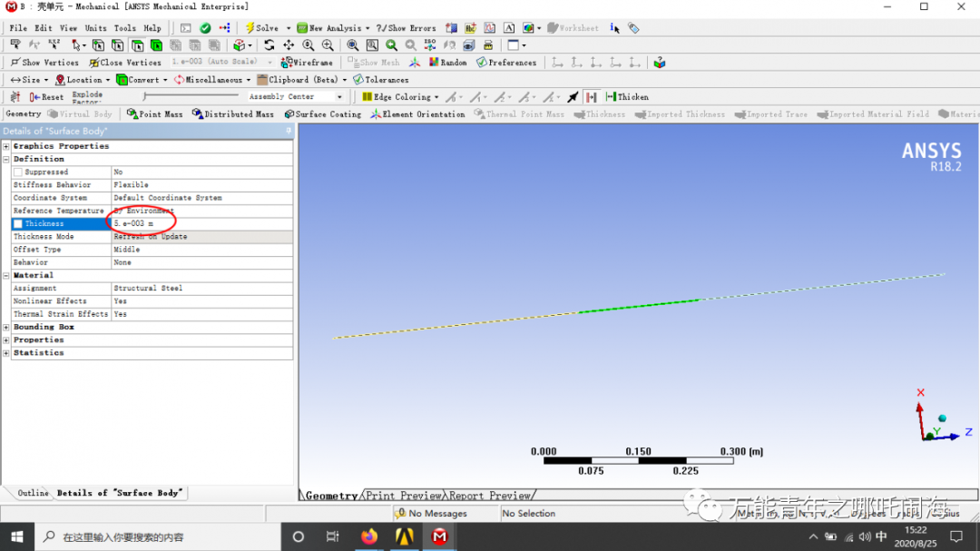Open the Units menu
The width and height of the screenshot is (980, 551).
point(95,28)
